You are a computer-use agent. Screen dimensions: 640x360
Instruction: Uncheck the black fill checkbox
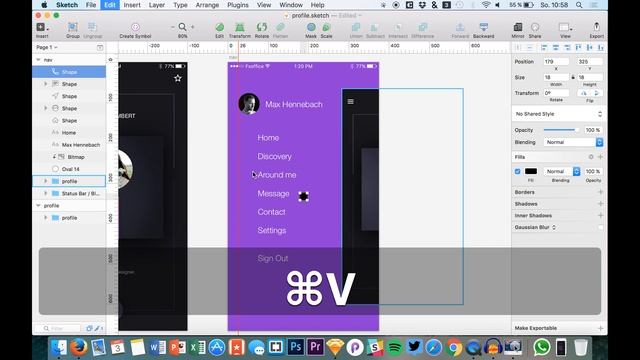(x=518, y=171)
